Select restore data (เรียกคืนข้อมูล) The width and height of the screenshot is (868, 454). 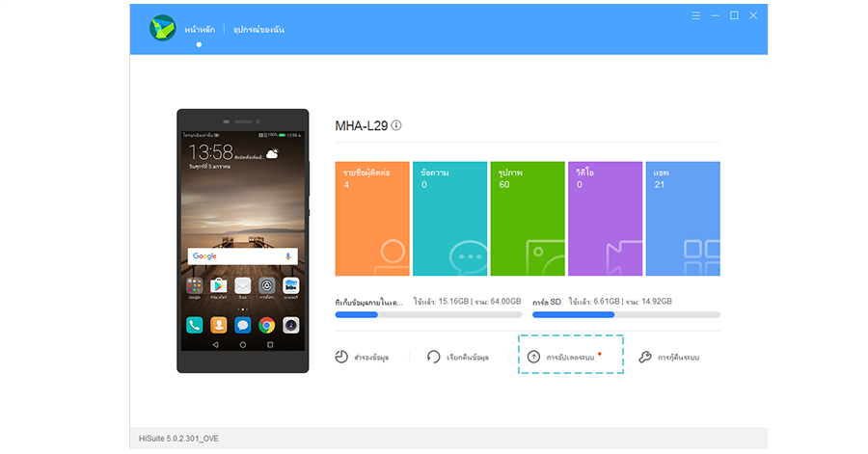click(x=458, y=357)
